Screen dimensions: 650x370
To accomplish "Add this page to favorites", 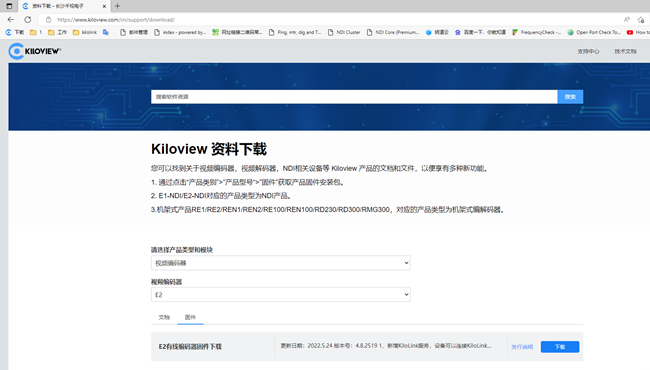I will [641, 19].
